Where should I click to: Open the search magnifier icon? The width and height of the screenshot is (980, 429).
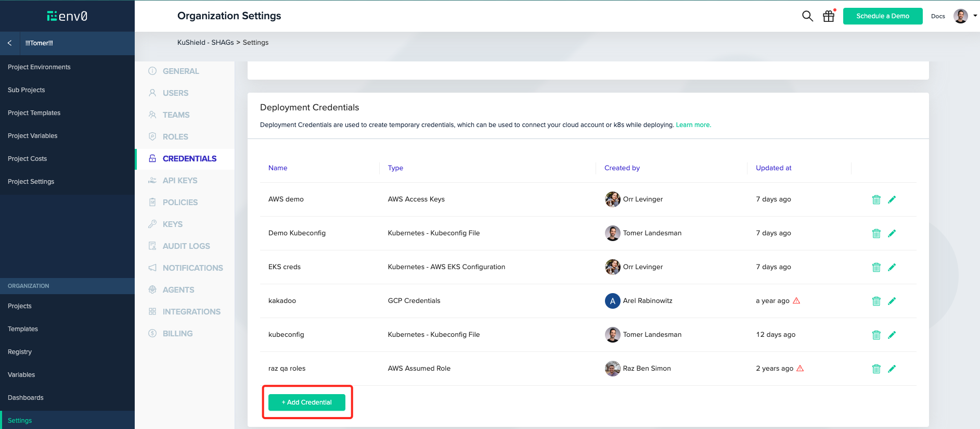(x=807, y=16)
